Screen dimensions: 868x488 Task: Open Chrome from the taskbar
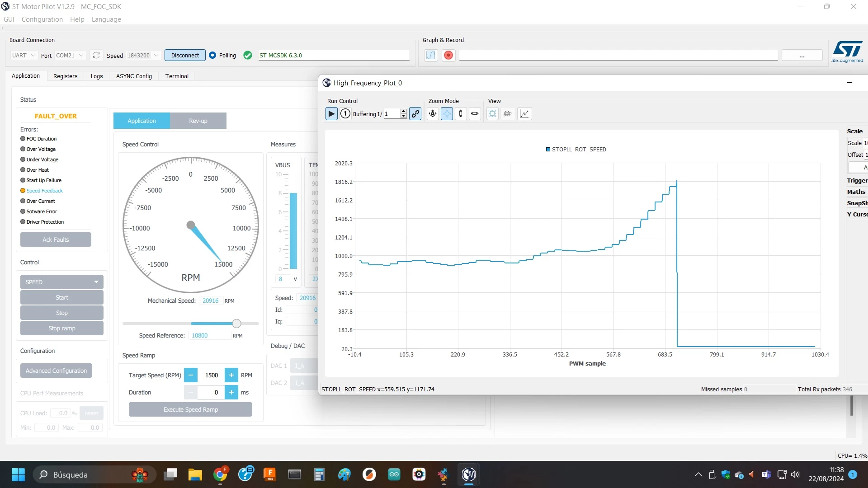(220, 474)
